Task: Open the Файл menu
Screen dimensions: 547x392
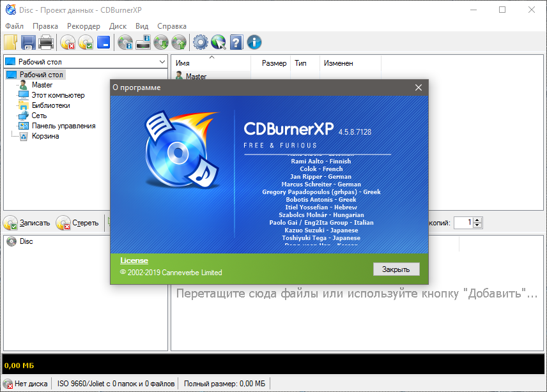Action: (14, 26)
